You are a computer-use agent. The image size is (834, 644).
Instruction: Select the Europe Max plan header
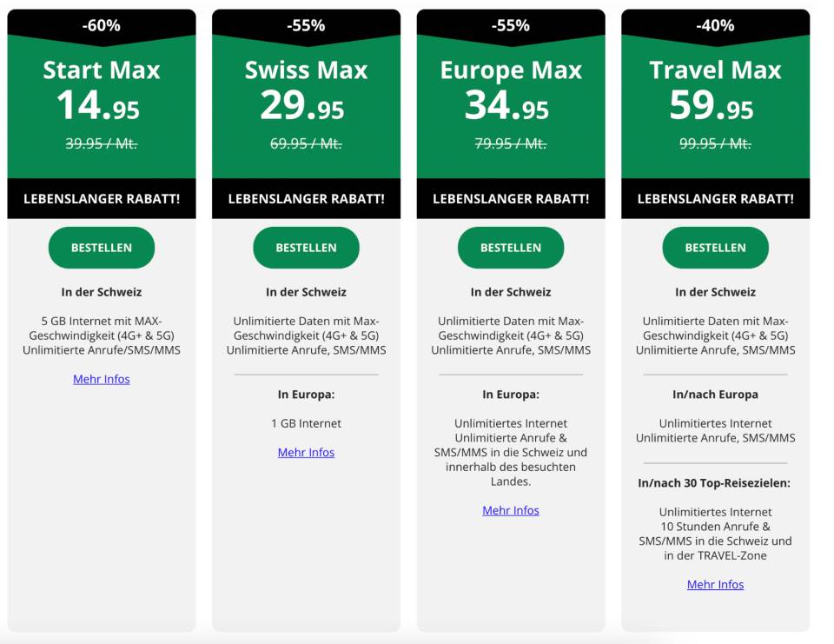(x=512, y=70)
